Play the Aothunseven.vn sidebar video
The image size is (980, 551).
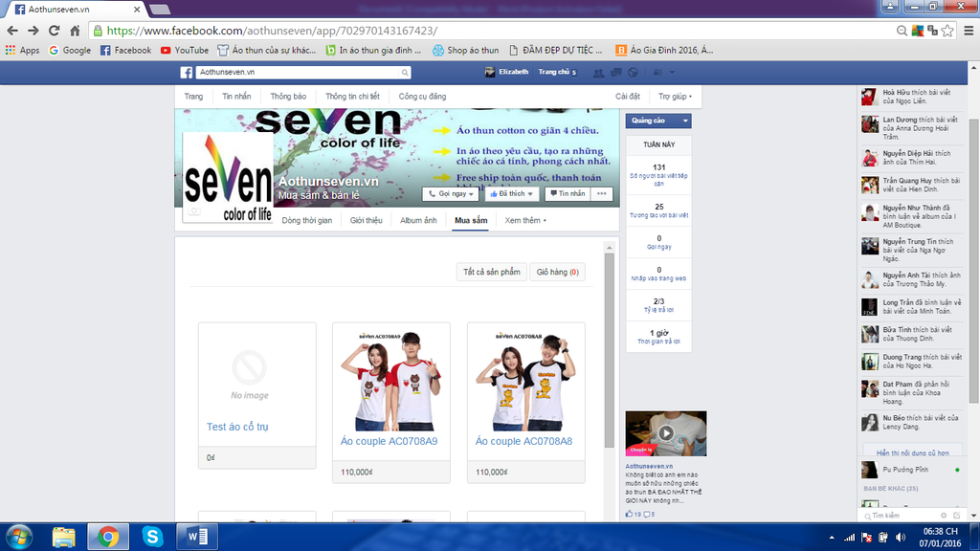666,433
